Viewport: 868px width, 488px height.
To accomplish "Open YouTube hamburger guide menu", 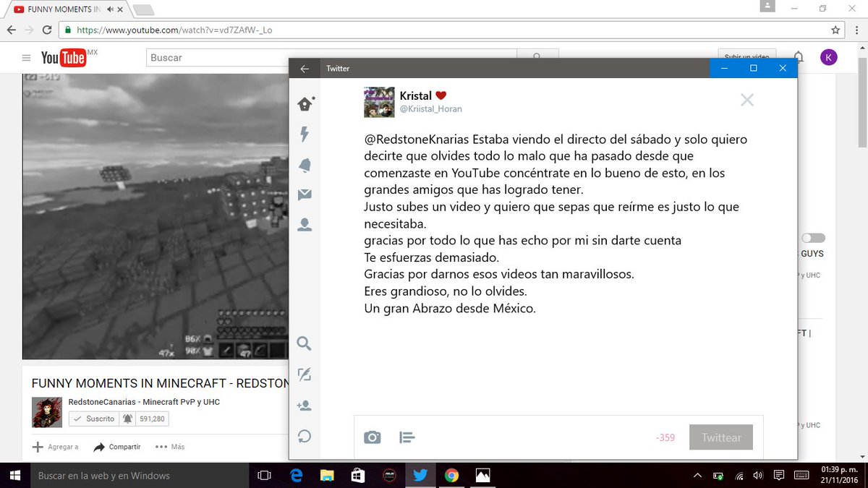I will (26, 58).
